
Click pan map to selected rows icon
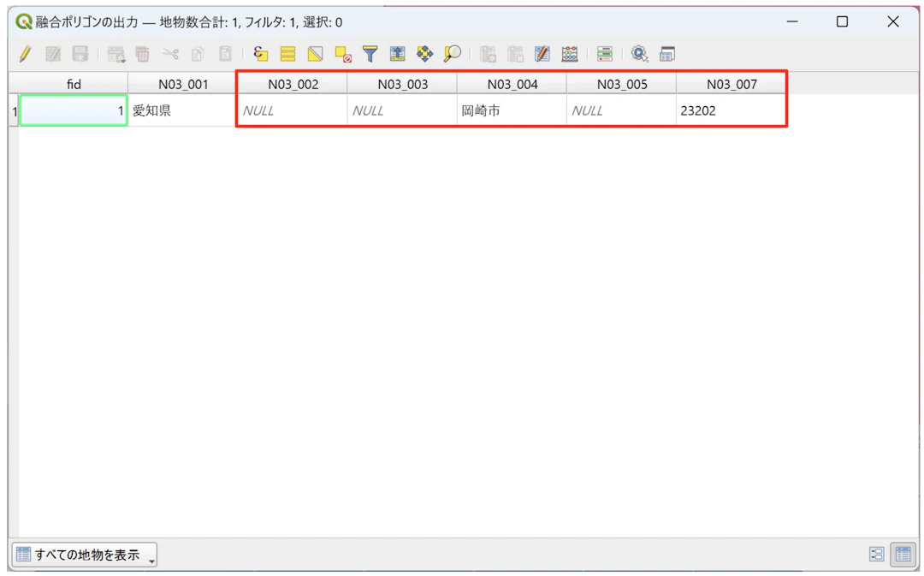[424, 54]
